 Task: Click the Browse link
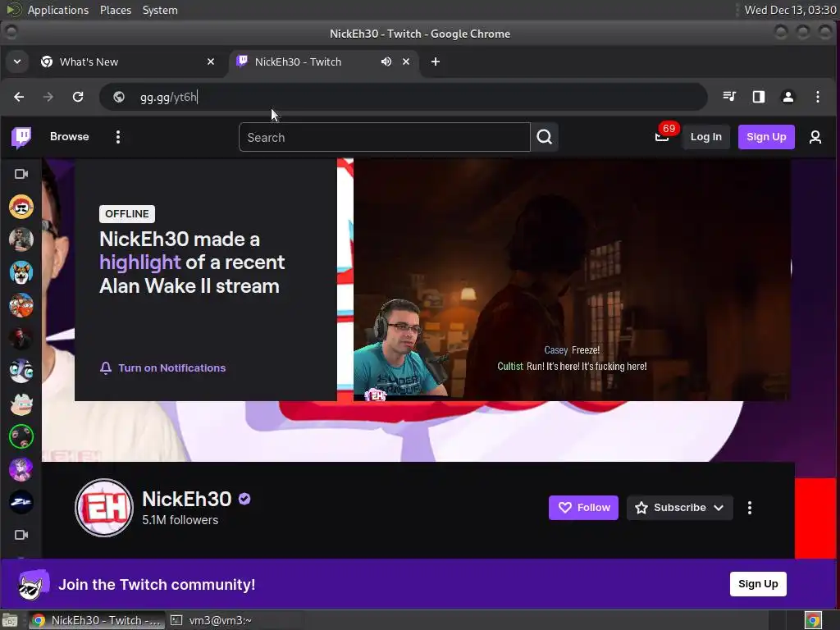[70, 137]
